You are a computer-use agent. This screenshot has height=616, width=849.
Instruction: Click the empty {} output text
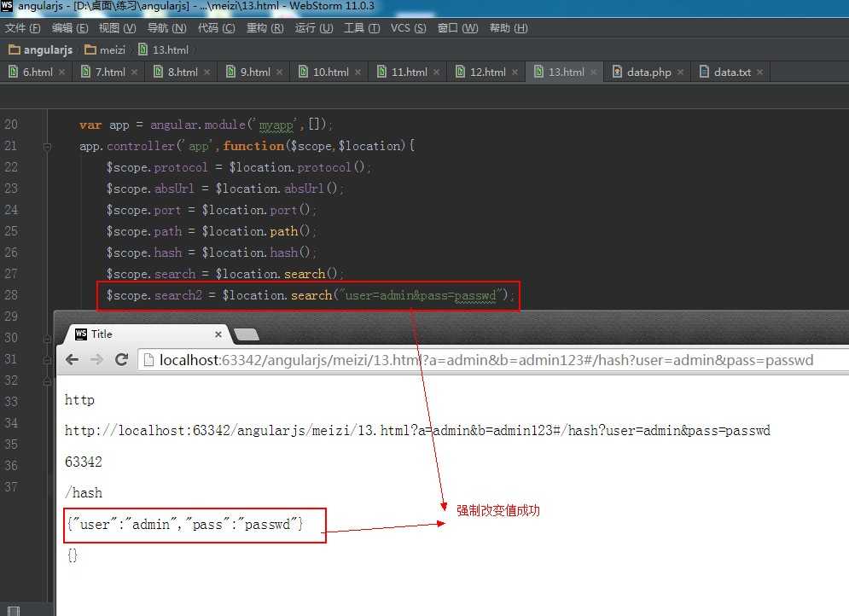coord(72,555)
